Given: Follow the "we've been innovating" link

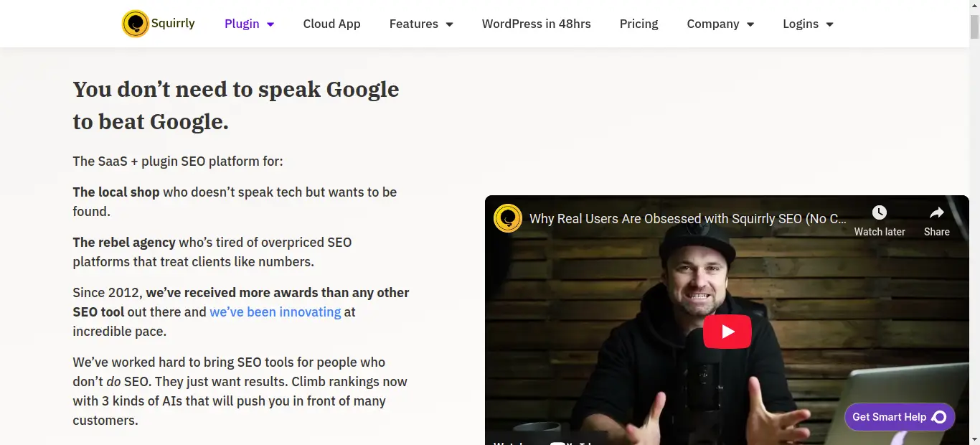Looking at the screenshot, I should (x=275, y=312).
